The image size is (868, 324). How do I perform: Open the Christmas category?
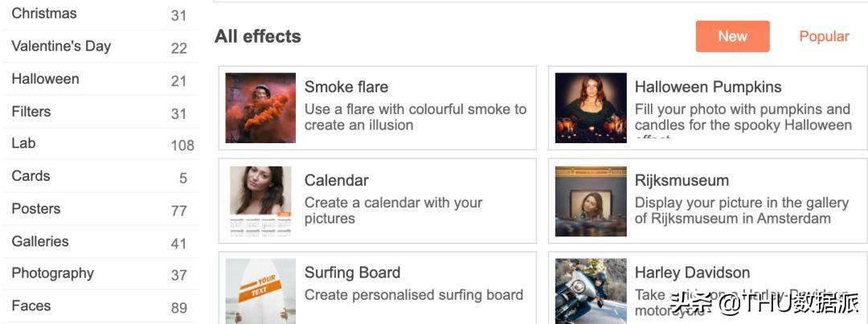tap(44, 14)
